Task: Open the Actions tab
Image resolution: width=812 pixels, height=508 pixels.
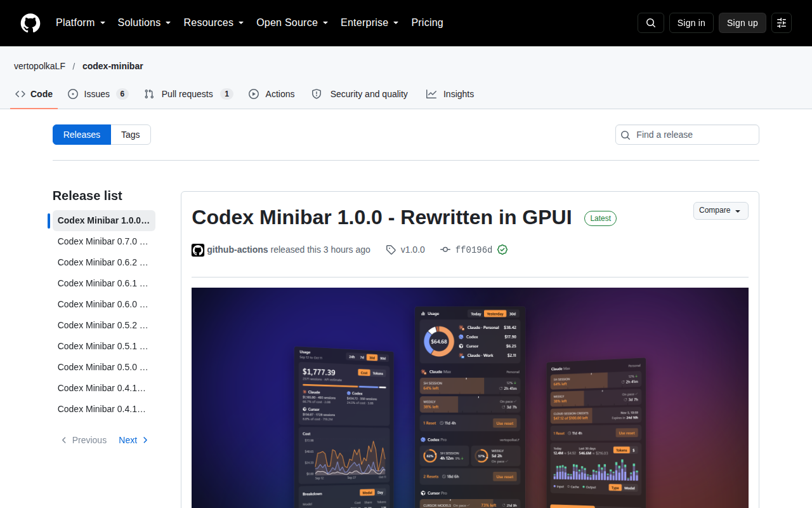Action: coord(272,94)
